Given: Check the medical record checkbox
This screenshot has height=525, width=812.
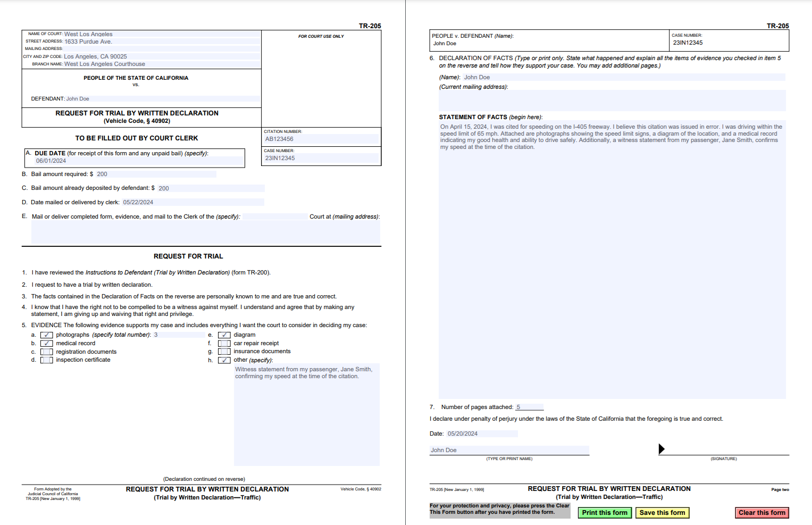Looking at the screenshot, I should [x=47, y=343].
